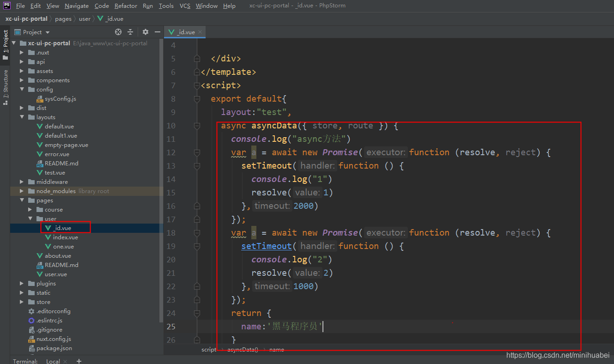The width and height of the screenshot is (614, 364).
Task: Open Project panel settings gear
Action: point(146,32)
